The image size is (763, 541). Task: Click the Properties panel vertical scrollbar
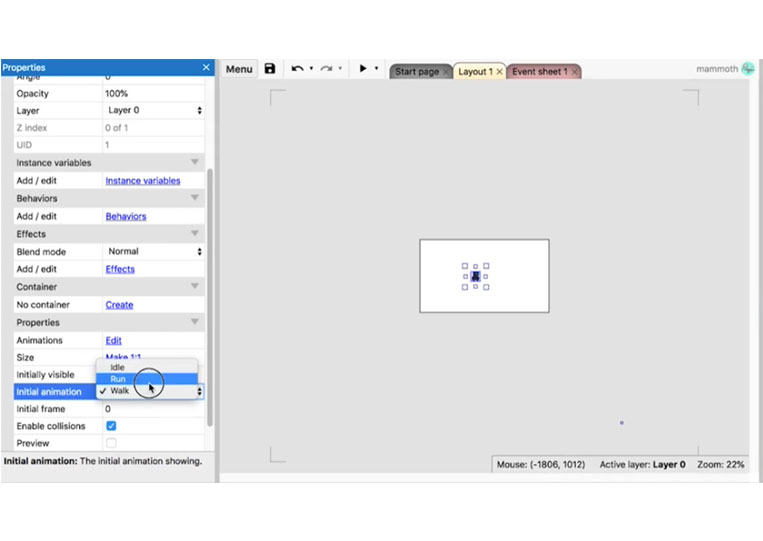point(210,297)
